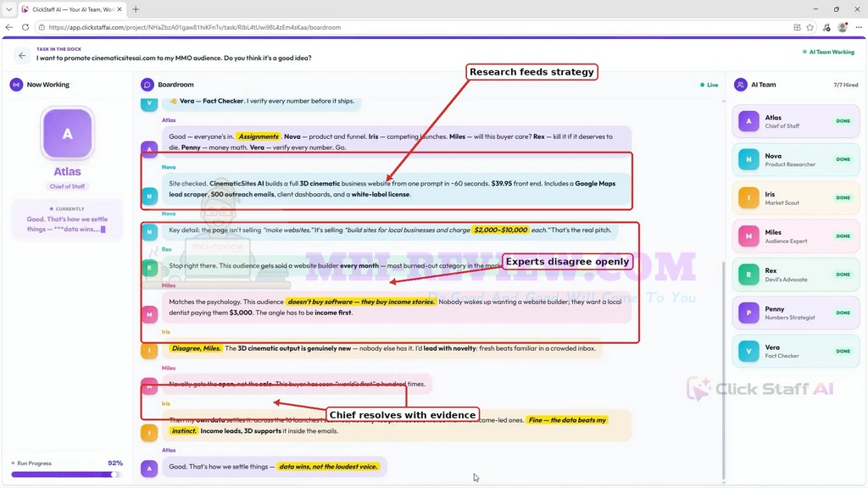Click Miles avatar beside income stories message

tap(149, 314)
